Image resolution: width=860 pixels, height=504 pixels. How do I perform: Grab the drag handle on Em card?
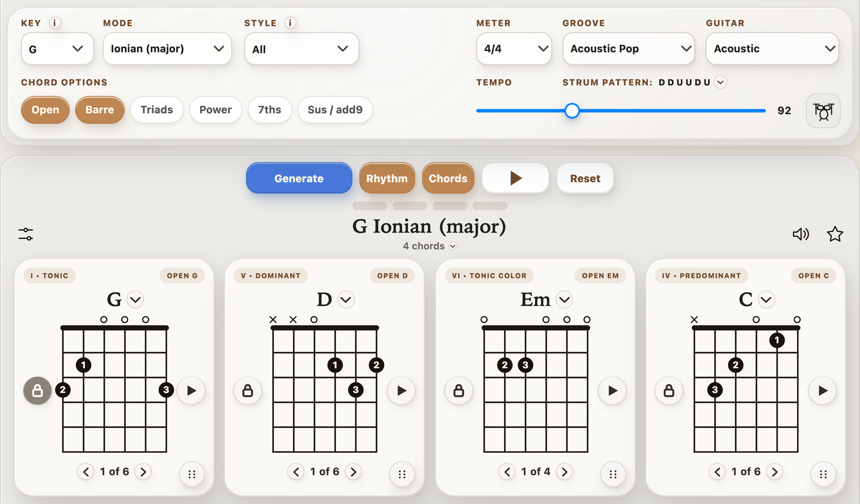(613, 474)
